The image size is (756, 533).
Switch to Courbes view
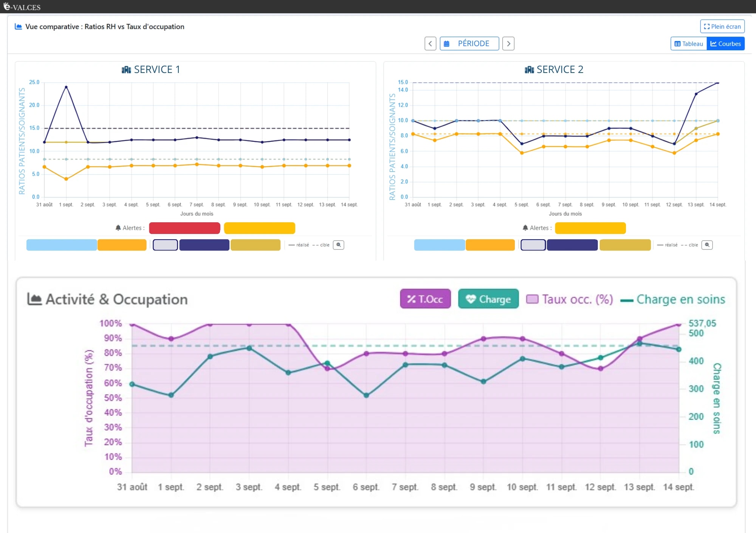click(725, 44)
